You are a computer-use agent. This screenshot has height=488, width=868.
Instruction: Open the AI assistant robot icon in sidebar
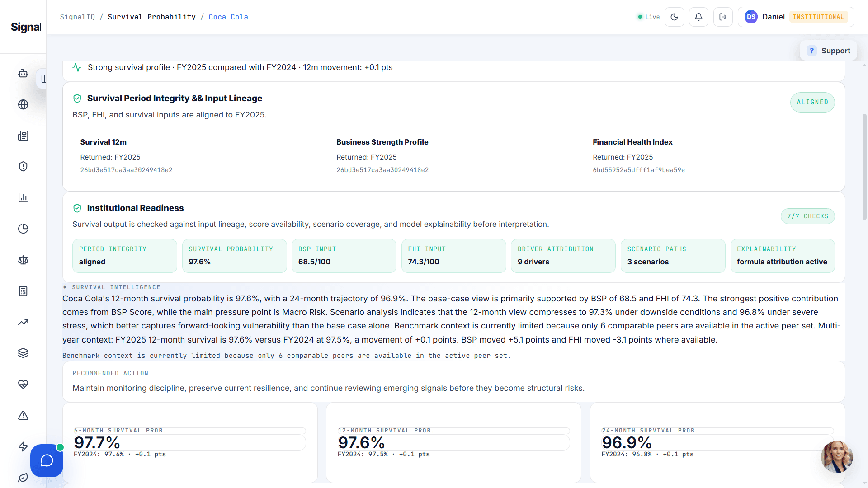[x=23, y=74]
